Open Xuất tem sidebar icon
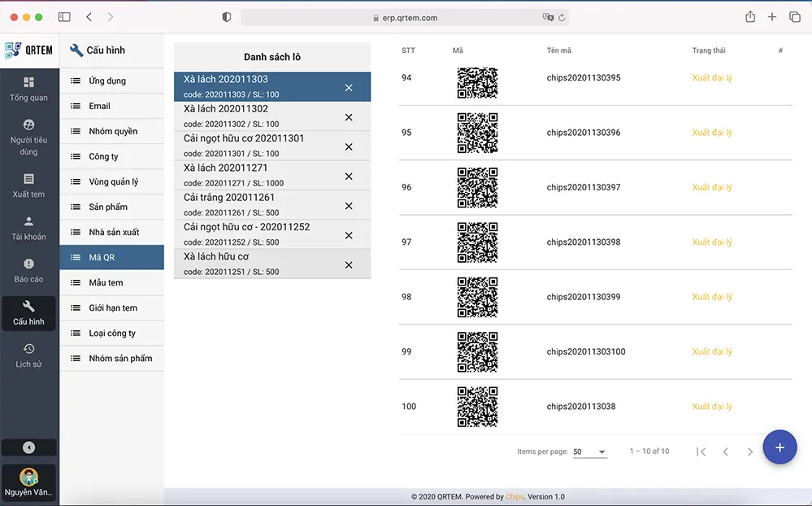The image size is (812, 506). [x=29, y=179]
